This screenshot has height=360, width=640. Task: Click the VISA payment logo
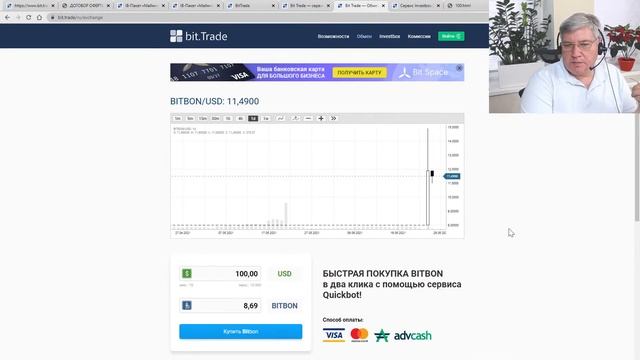pyautogui.click(x=333, y=335)
